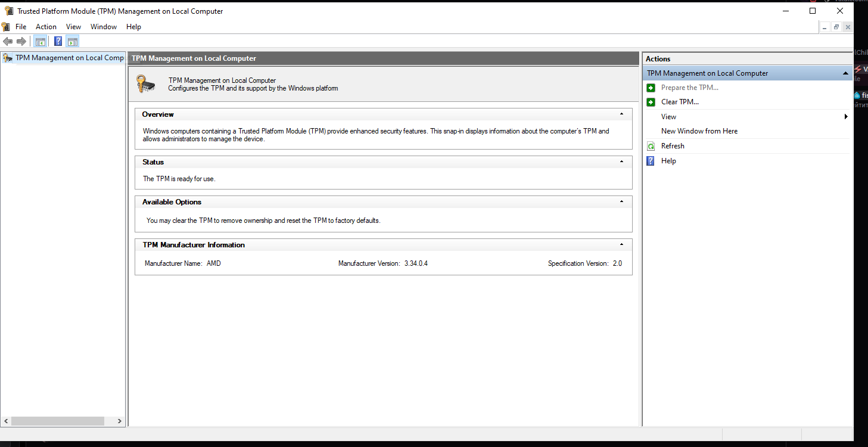
Task: Click the "Actions" pane header title
Action: point(658,59)
